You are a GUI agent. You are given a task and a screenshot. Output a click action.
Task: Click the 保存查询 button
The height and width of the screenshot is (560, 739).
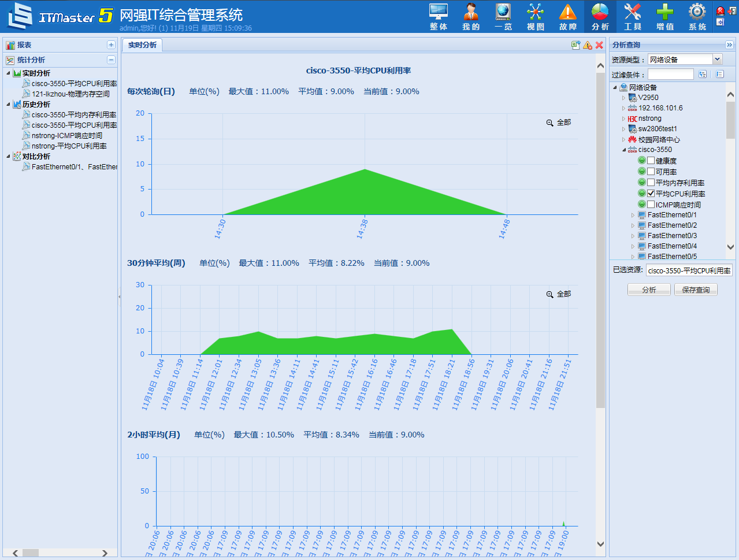[696, 290]
